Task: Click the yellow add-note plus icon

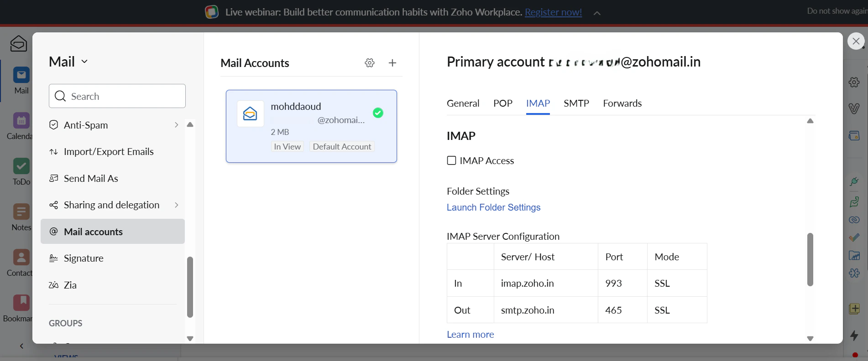Action: (x=854, y=309)
